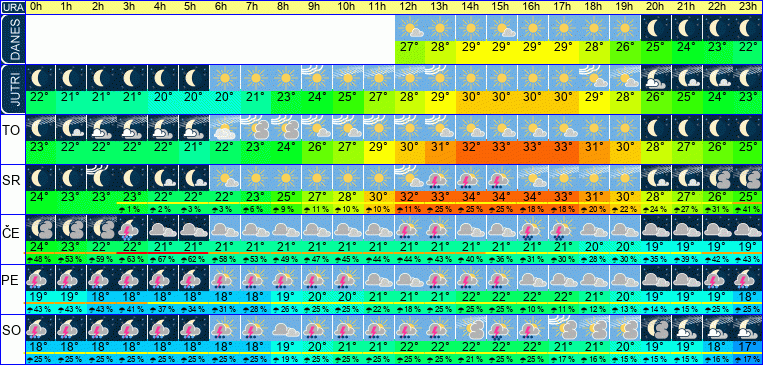Click JUTRI 11h temperature 27°
This screenshot has width=763, height=365.
click(379, 97)
